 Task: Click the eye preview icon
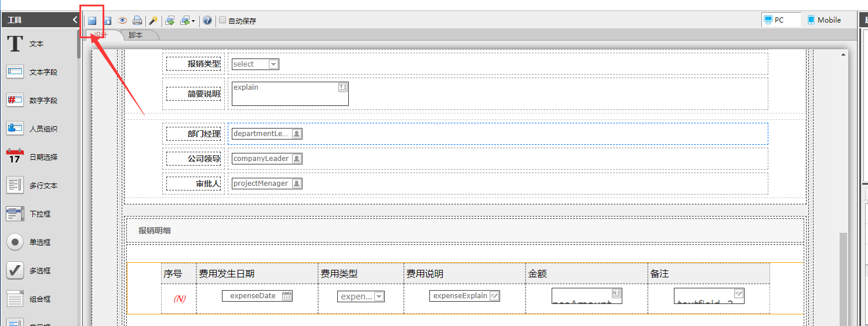coord(122,21)
